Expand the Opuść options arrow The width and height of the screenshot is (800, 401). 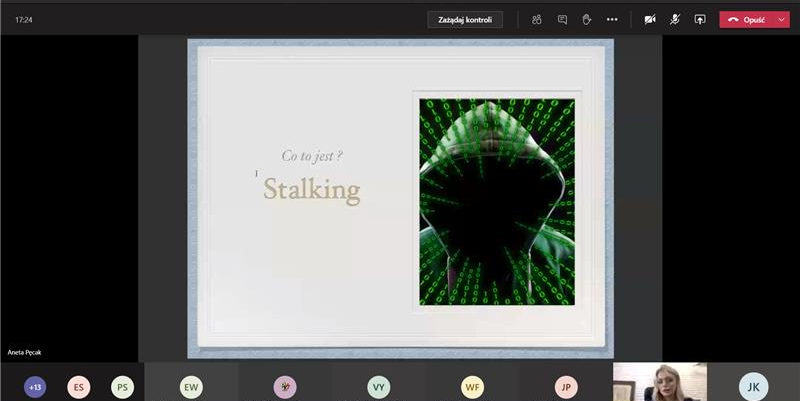click(782, 20)
